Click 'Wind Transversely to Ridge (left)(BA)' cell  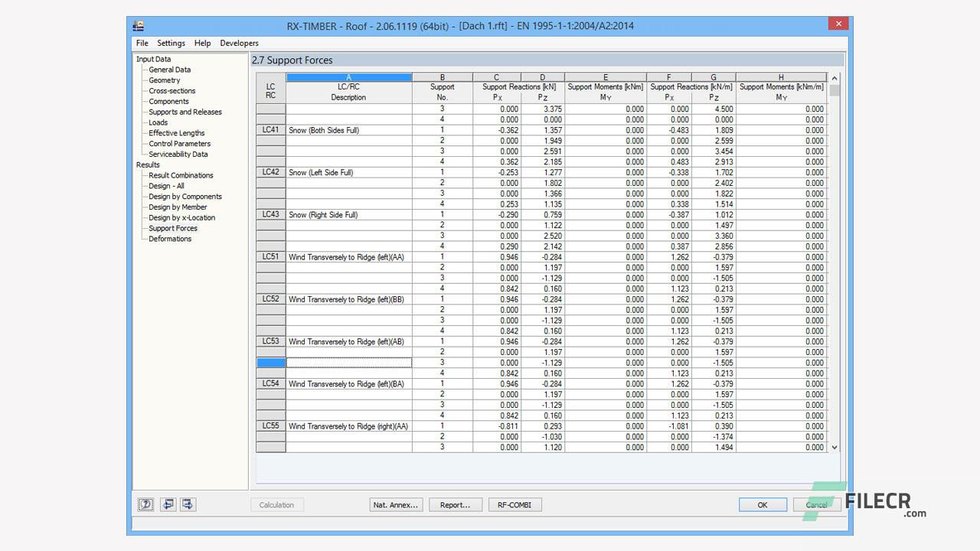click(x=349, y=384)
